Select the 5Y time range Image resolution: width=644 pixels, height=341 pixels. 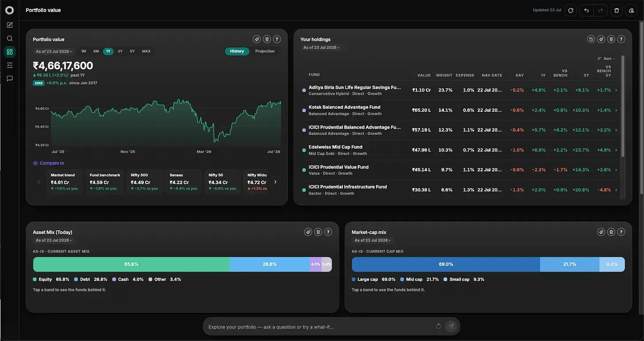point(132,51)
